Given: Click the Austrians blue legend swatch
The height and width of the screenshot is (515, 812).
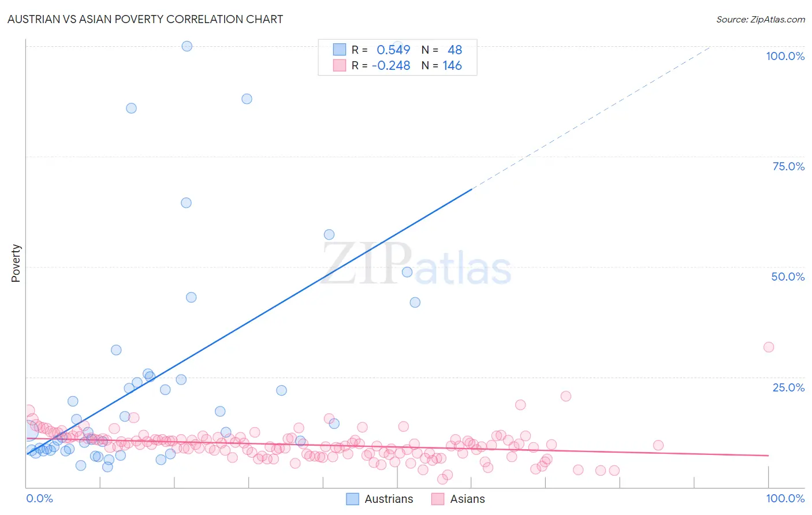Looking at the screenshot, I should click(353, 499).
